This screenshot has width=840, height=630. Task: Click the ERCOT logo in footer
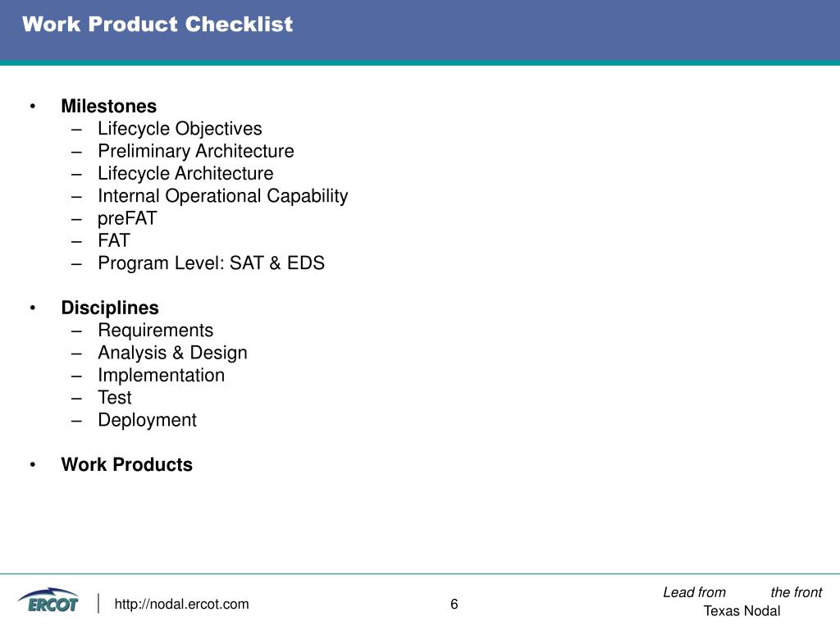point(48,600)
